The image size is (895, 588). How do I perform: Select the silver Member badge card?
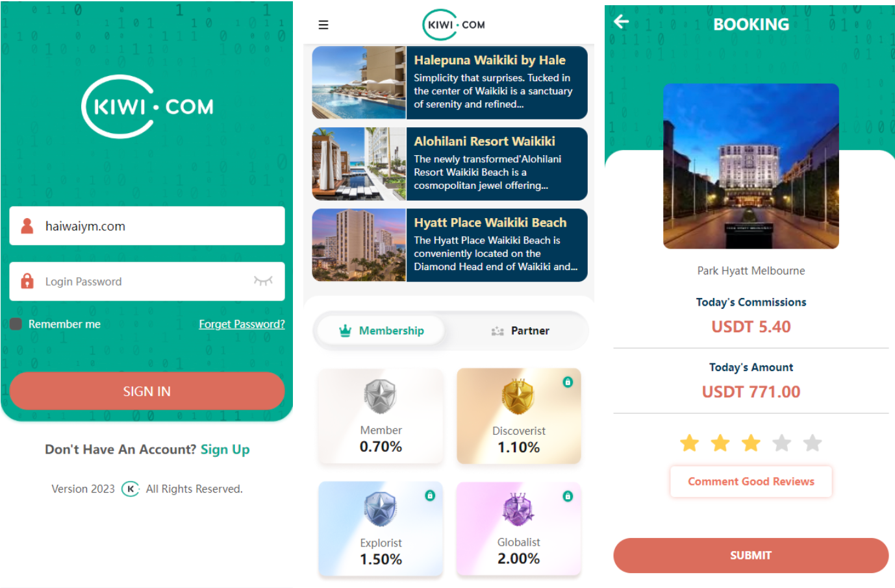click(381, 416)
